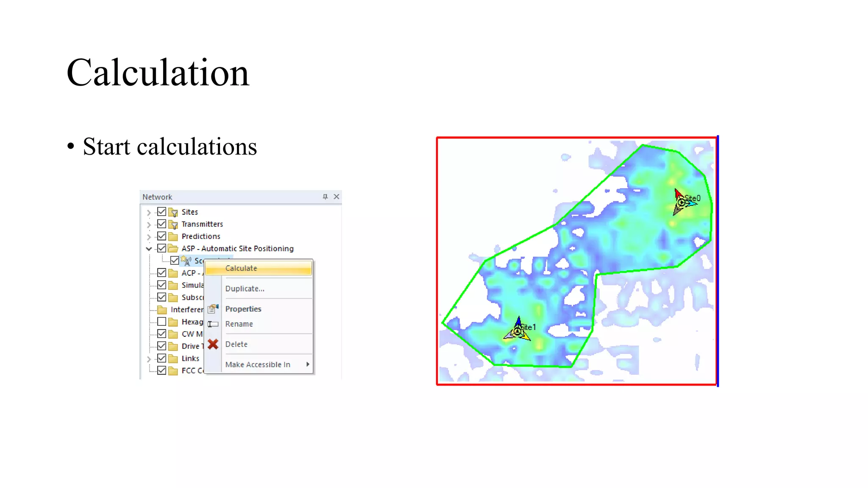Uncheck the Predictions folder checkbox
The height and width of the screenshot is (488, 868).
(x=161, y=236)
